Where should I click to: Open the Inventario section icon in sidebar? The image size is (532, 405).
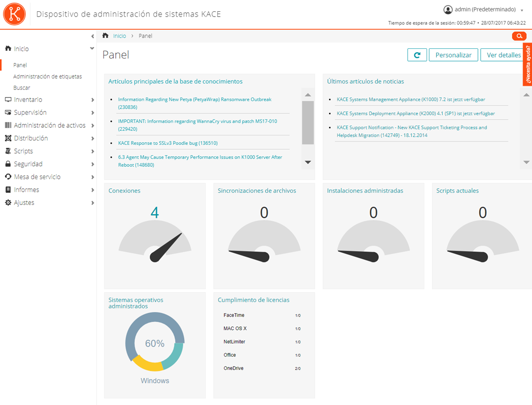[8, 100]
